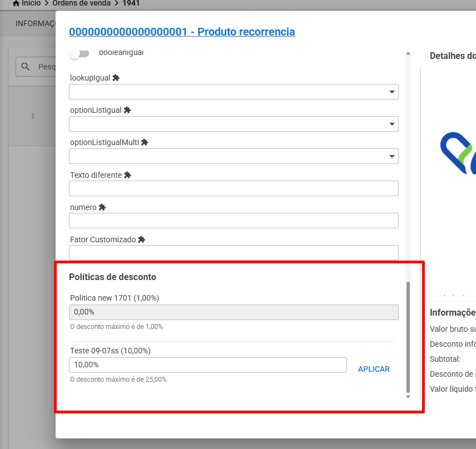Click row number 1 behind dialog
The image size is (476, 449).
pos(32,116)
